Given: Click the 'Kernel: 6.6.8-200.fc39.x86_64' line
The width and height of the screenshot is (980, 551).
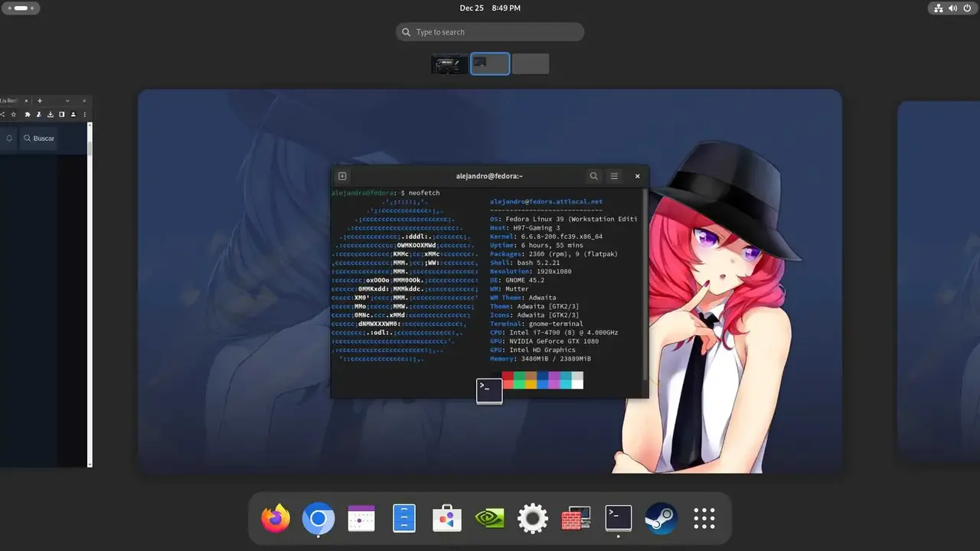Looking at the screenshot, I should (x=546, y=236).
